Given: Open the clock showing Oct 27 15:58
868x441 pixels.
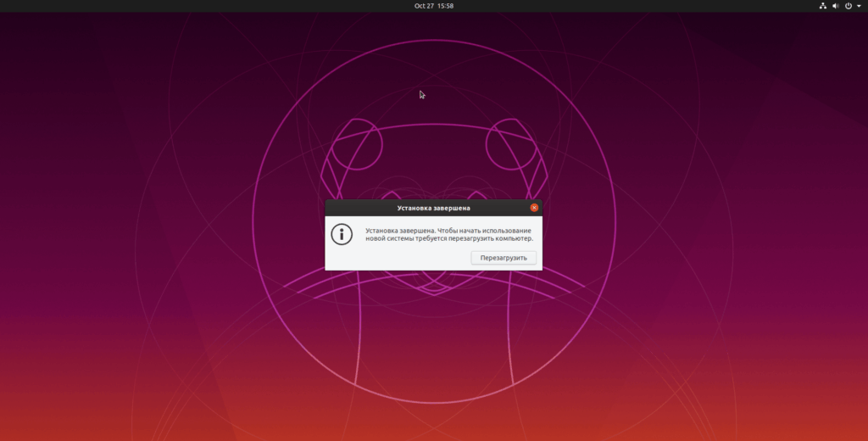Looking at the screenshot, I should [x=434, y=6].
